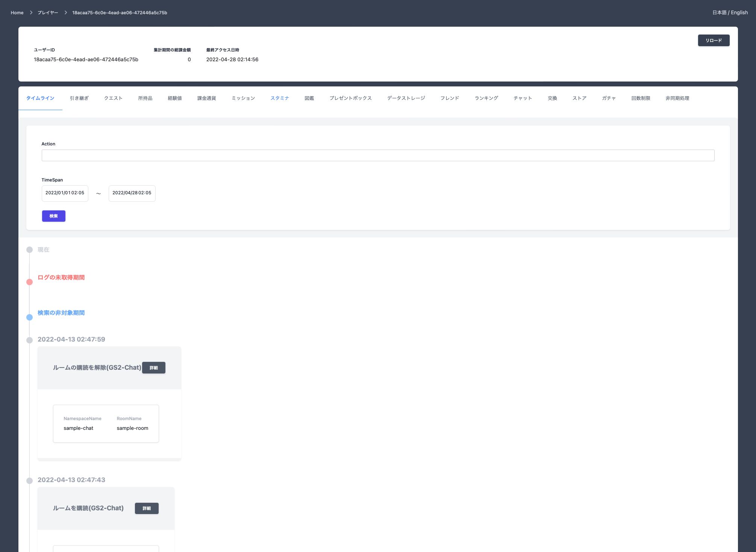This screenshot has width=756, height=552.
Task: Click the リロード button
Action: [x=713, y=41]
